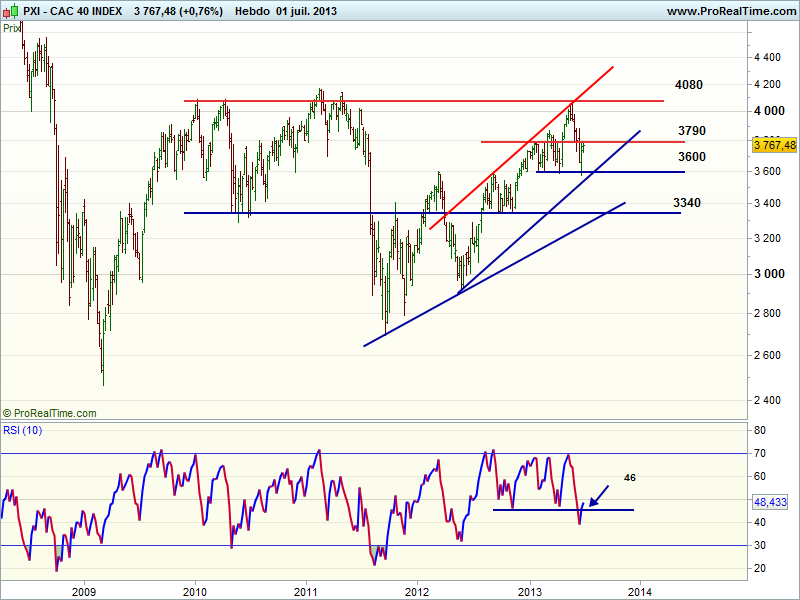Click the blue arrow on the RSI panel
The height and width of the screenshot is (600, 800).
coord(598,494)
